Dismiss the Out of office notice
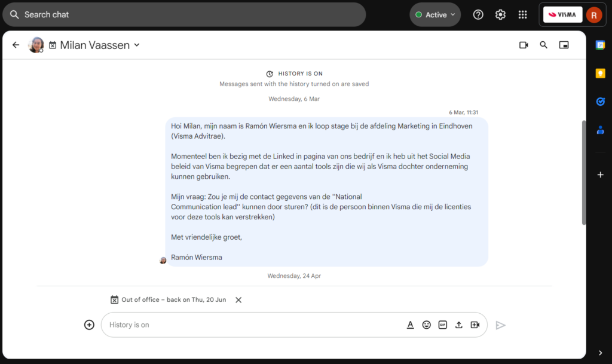Viewport: 612px width, 364px height. pos(238,299)
